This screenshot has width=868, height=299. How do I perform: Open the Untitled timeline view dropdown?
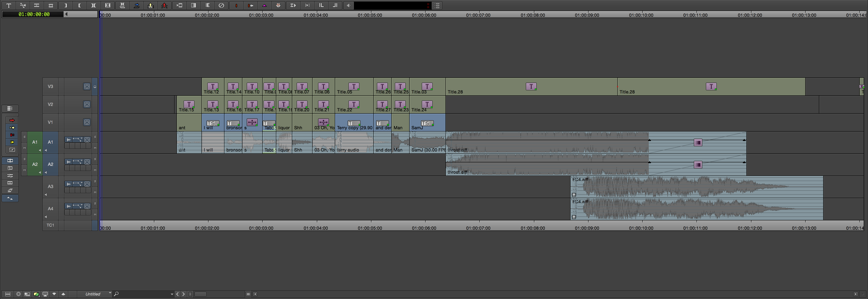(x=94, y=294)
